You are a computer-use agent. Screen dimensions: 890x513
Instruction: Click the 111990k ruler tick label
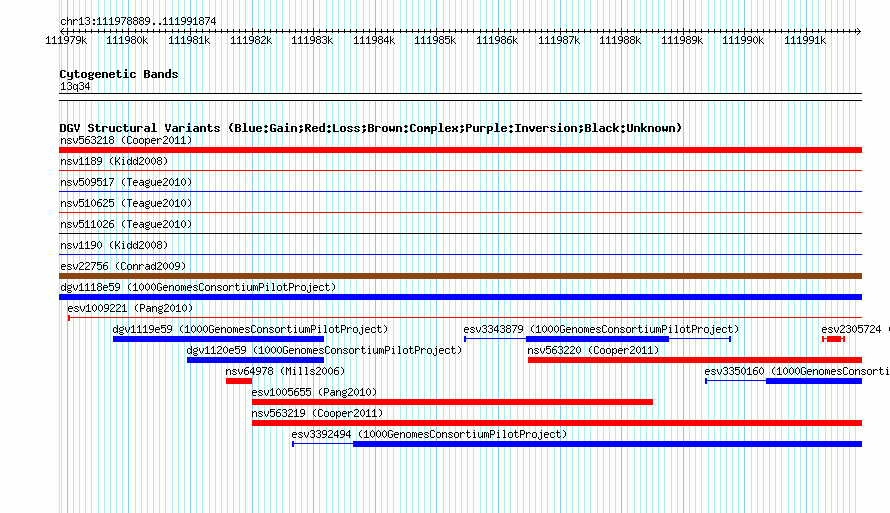[x=743, y=40]
